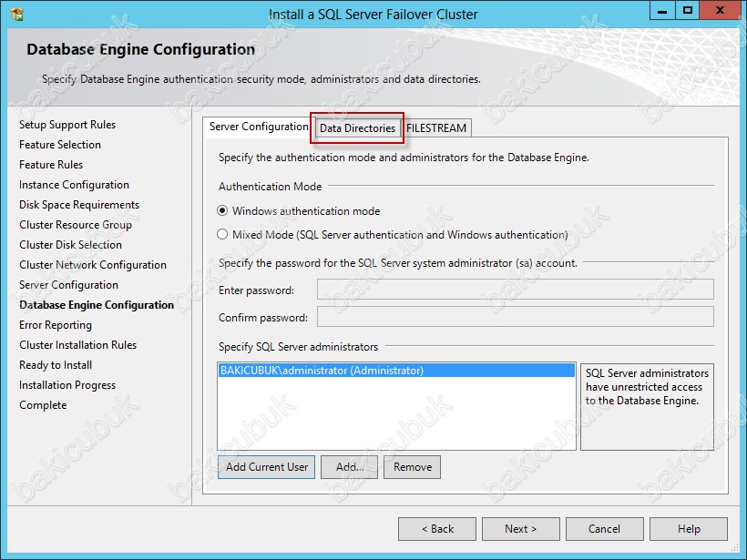The height and width of the screenshot is (560, 747).
Task: Go back with the Back button
Action: pyautogui.click(x=437, y=529)
